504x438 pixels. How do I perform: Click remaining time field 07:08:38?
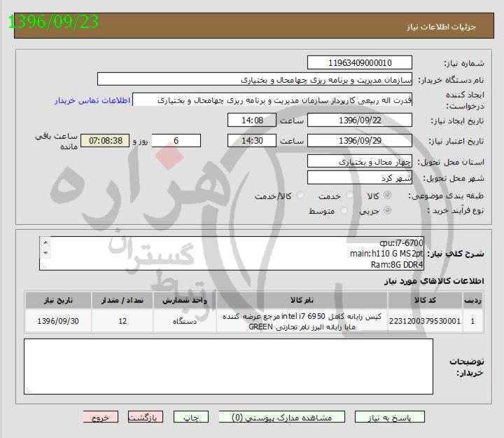[x=105, y=140]
